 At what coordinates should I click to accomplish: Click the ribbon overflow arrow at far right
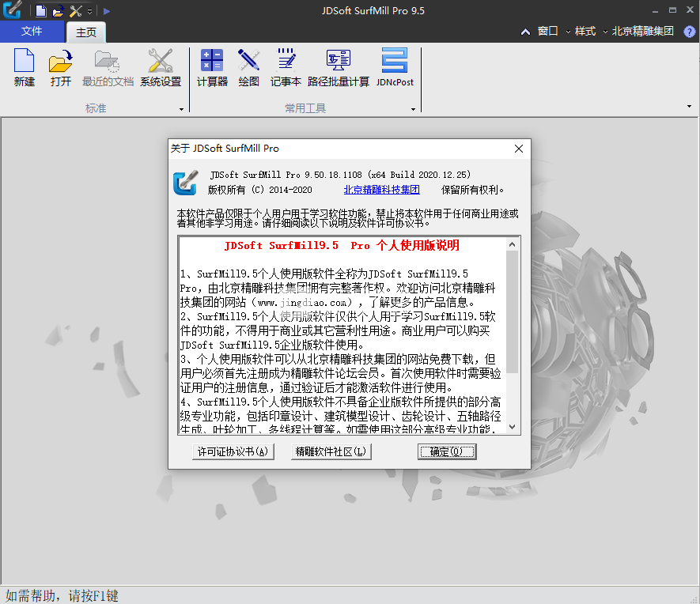(x=689, y=107)
